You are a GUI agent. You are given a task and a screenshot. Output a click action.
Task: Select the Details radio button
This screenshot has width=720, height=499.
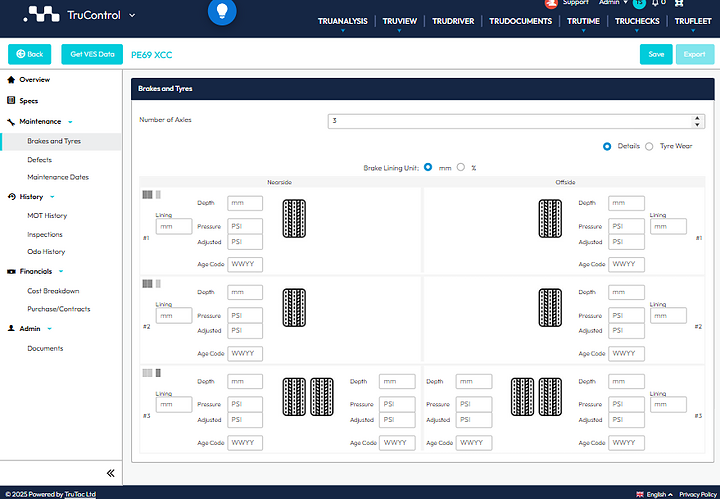(607, 146)
